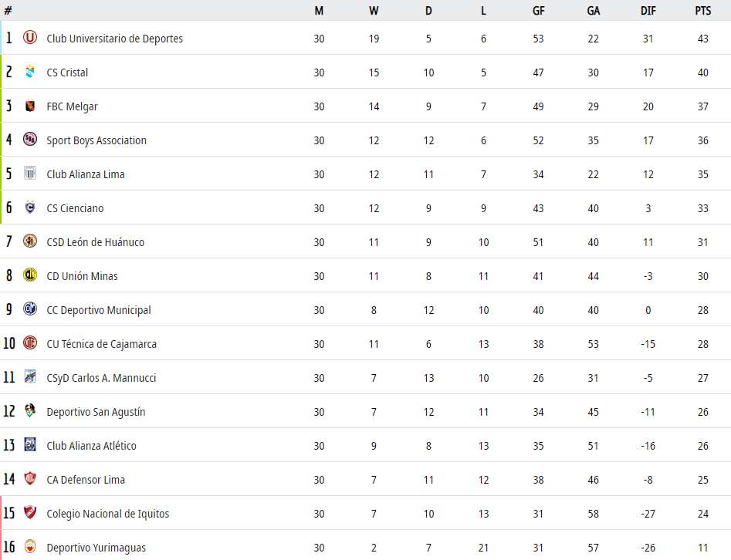The height and width of the screenshot is (560, 731).
Task: Click the CC Deportivo Municipal badge icon
Action: click(x=30, y=309)
